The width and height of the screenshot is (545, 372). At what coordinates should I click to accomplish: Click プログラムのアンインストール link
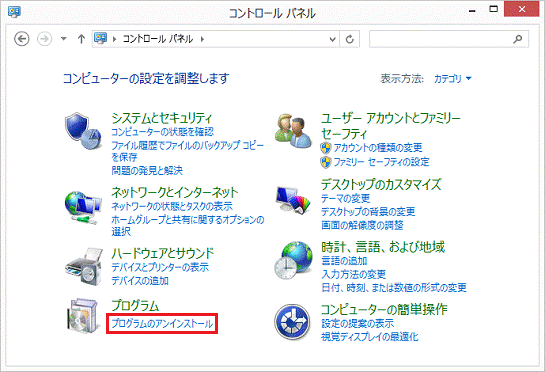tap(162, 324)
